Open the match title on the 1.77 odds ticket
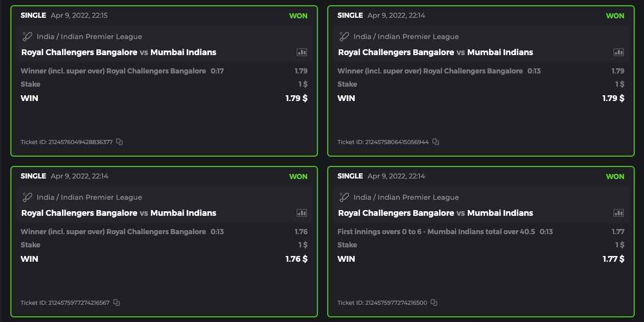 [436, 213]
